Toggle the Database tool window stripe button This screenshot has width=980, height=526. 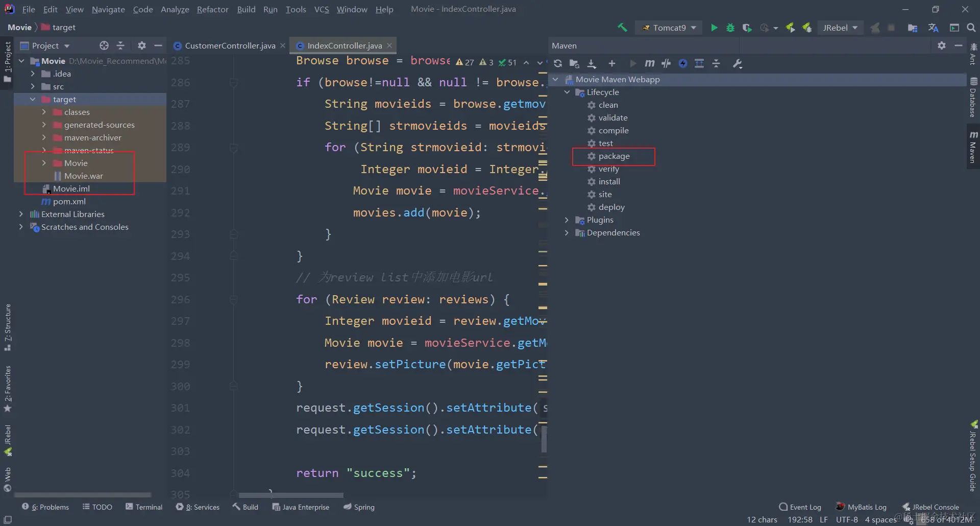click(x=973, y=97)
